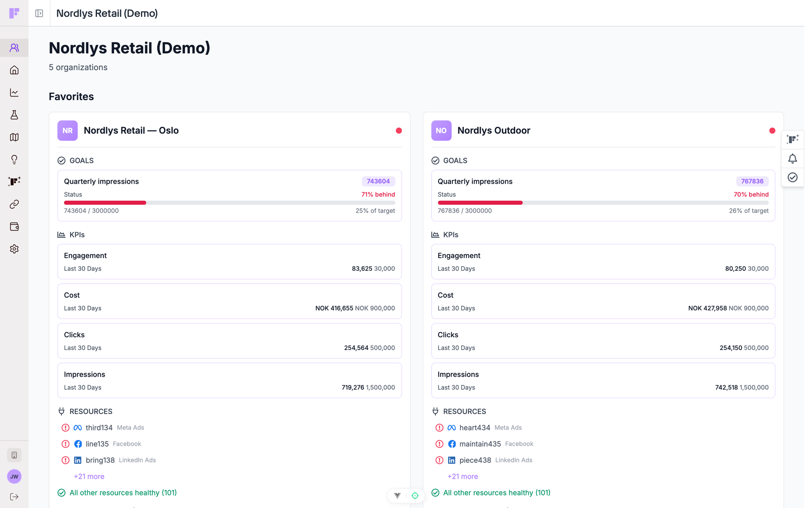Image resolution: width=812 pixels, height=508 pixels.
Task: Click the 767836 impressions badge
Action: pos(752,181)
